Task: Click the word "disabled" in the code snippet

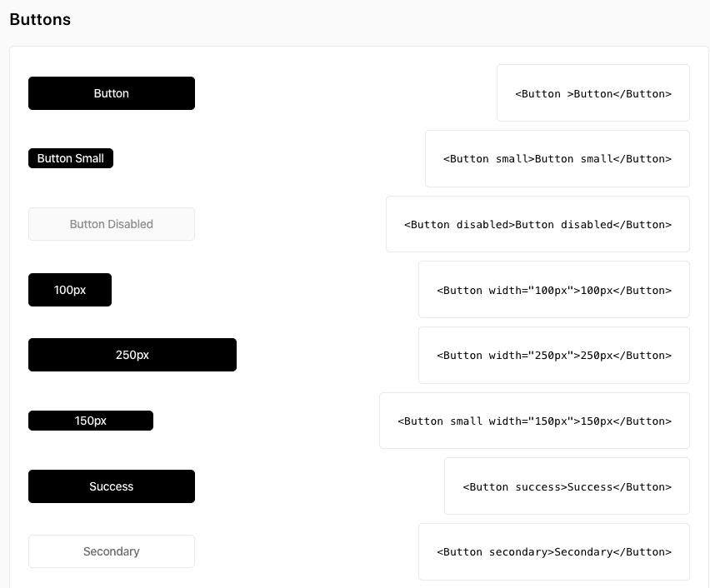Action: [x=483, y=224]
